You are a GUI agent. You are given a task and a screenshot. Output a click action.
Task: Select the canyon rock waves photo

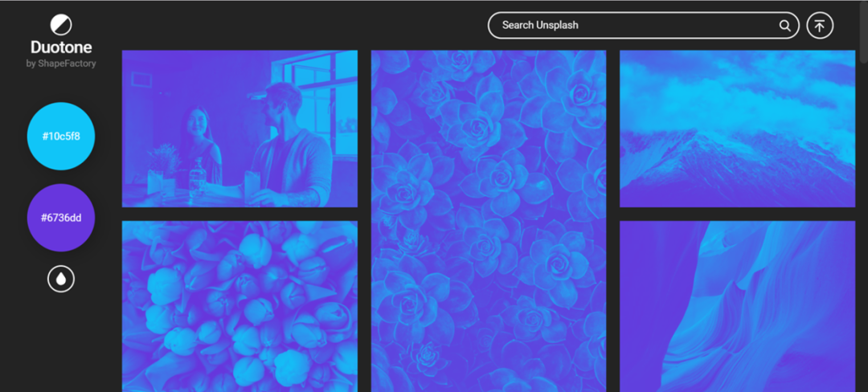click(737, 306)
